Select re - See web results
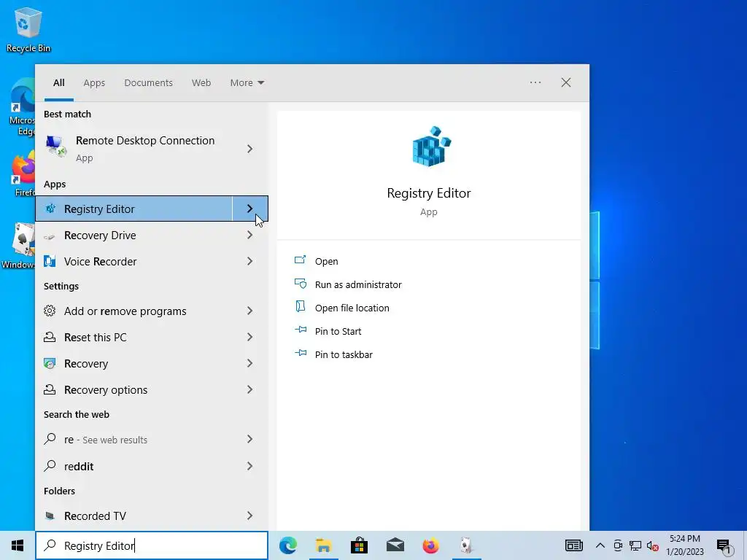The height and width of the screenshot is (560, 747). [152, 440]
